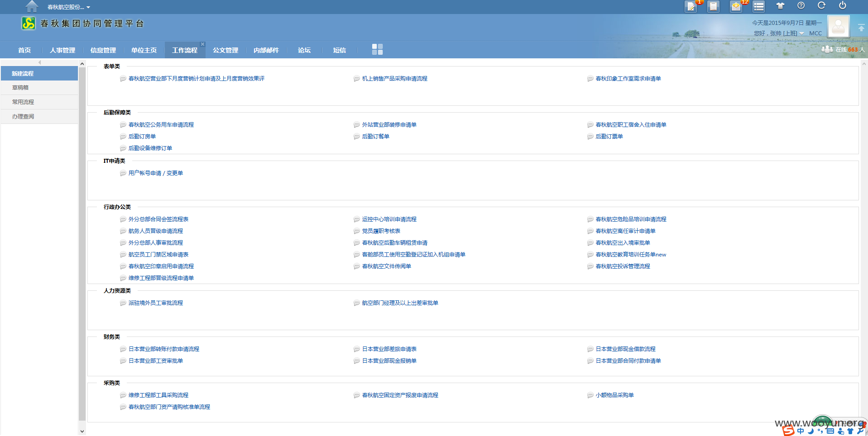Toggle the Sogou moon half-width icon
Viewport: 868px width, 436px height.
(x=810, y=431)
